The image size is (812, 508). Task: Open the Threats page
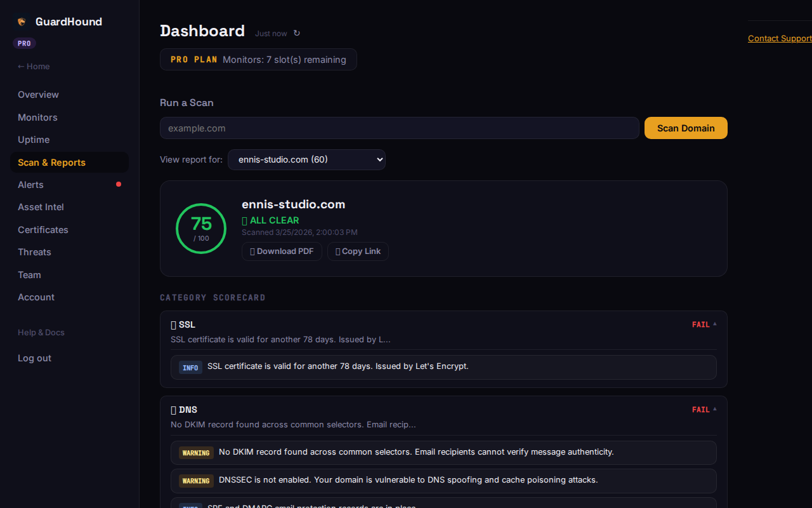[x=69, y=252]
